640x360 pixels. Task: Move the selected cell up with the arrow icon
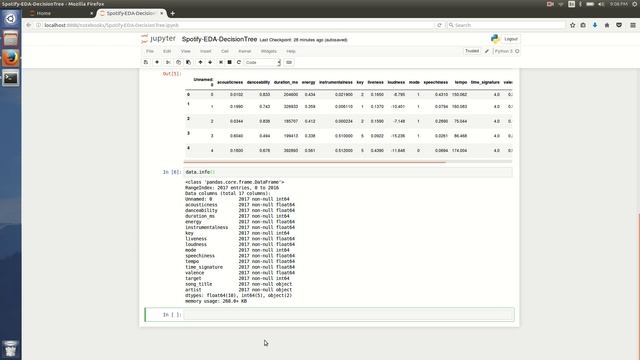coord(200,62)
